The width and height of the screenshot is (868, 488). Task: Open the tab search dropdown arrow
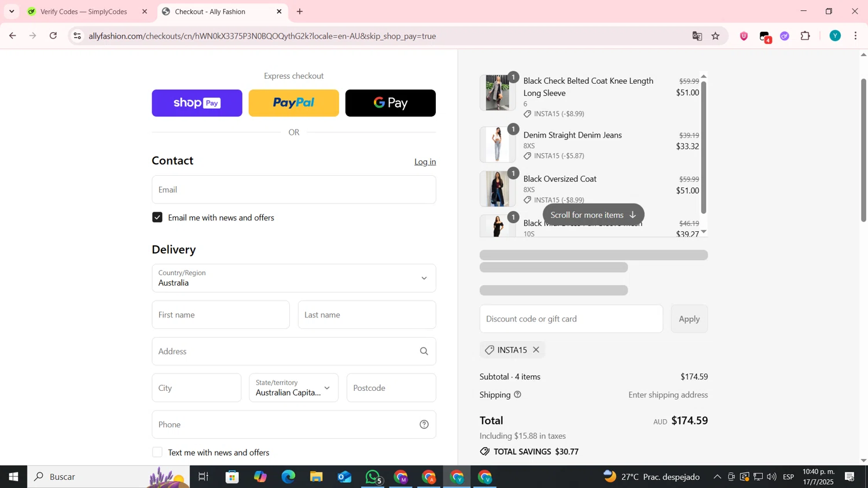click(12, 12)
